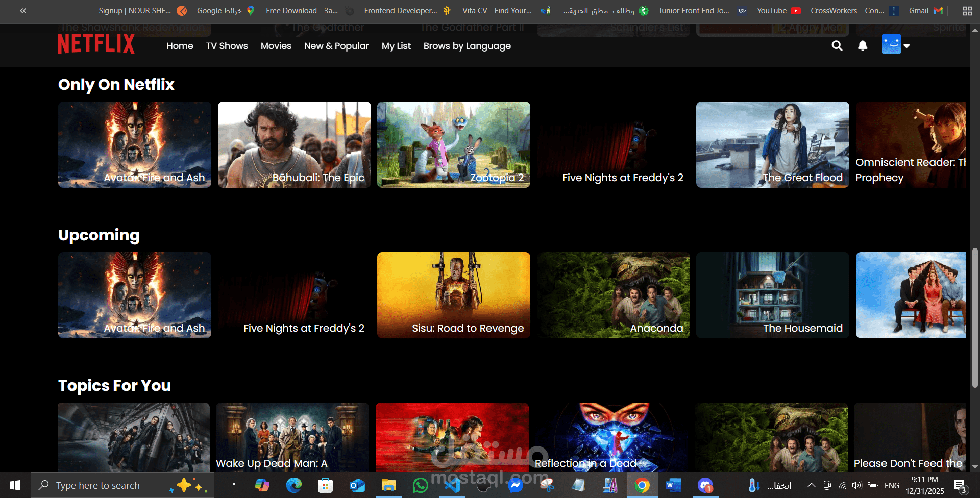Open Microsoft Word from taskbar

pyautogui.click(x=673, y=485)
